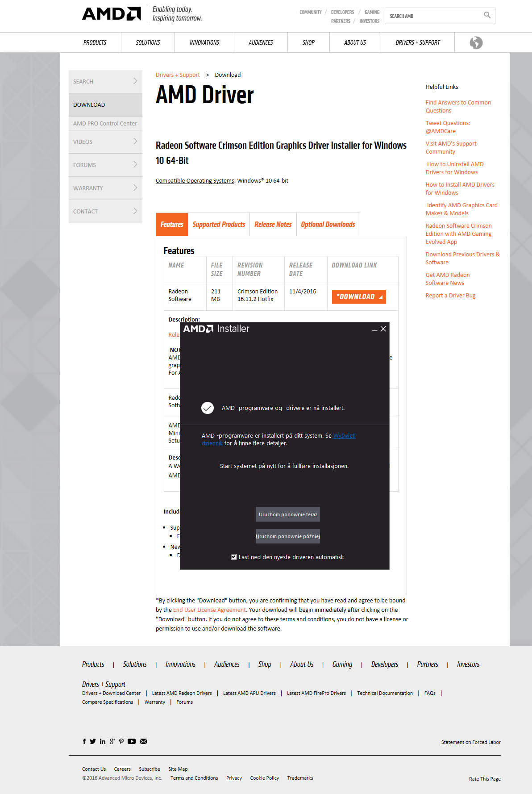Open AMD PRO Control Center sidebar item
The image size is (532, 794).
[105, 123]
